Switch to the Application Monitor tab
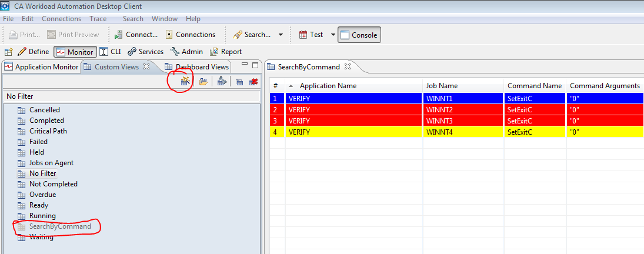Screen dimensions: 644x254 click(41, 67)
